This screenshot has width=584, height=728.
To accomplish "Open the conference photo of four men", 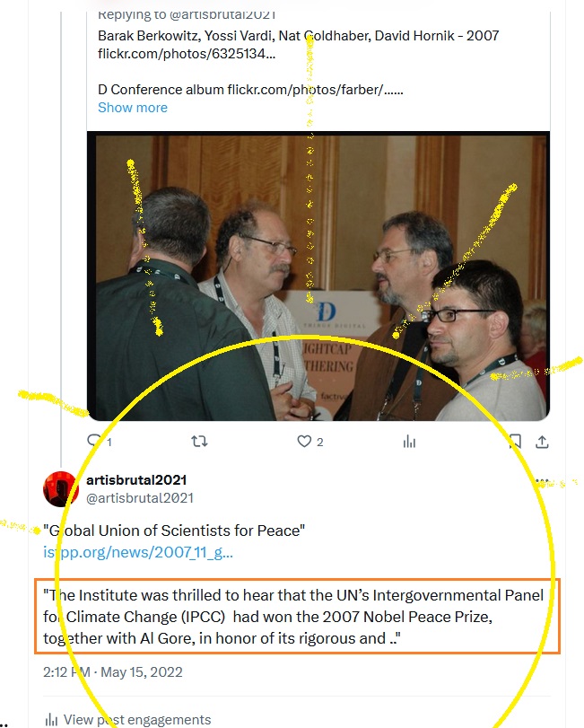I will (318, 276).
